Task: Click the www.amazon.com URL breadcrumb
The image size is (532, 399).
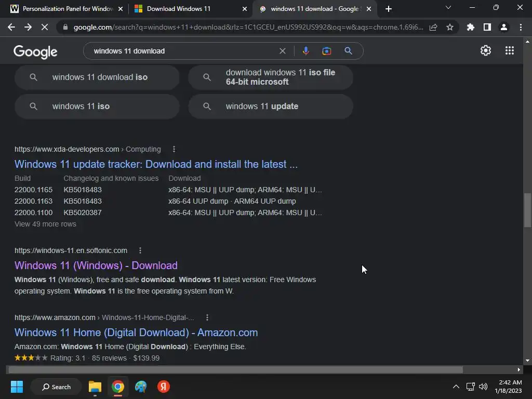Action: tap(104, 317)
